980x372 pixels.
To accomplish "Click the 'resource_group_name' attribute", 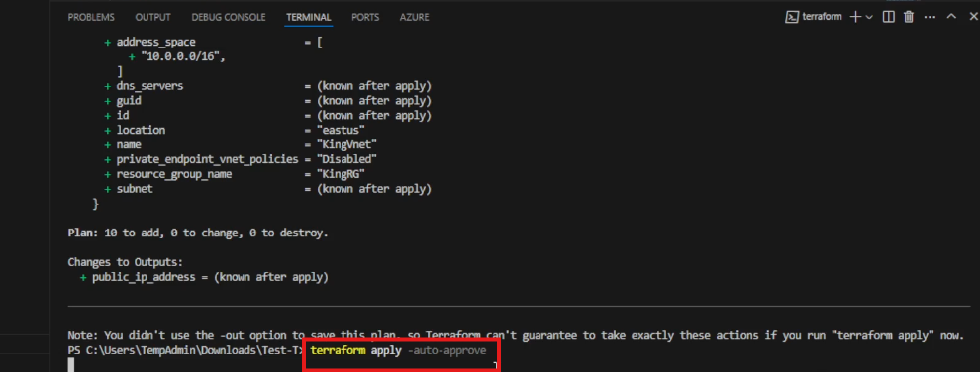I will pos(174,174).
